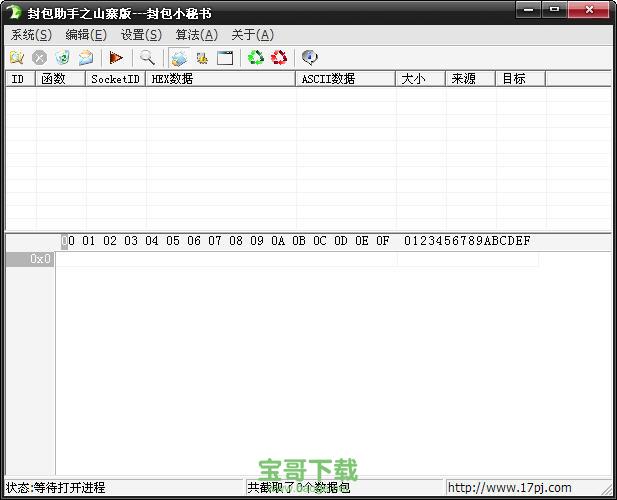The height and width of the screenshot is (500, 617).
Task: Click the red play start-capture icon
Action: [x=116, y=58]
